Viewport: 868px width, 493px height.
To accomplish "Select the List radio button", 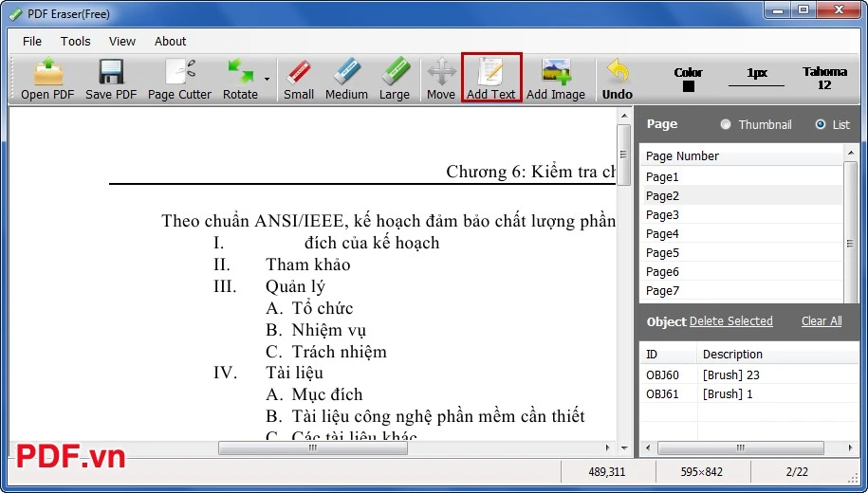I will pos(821,124).
